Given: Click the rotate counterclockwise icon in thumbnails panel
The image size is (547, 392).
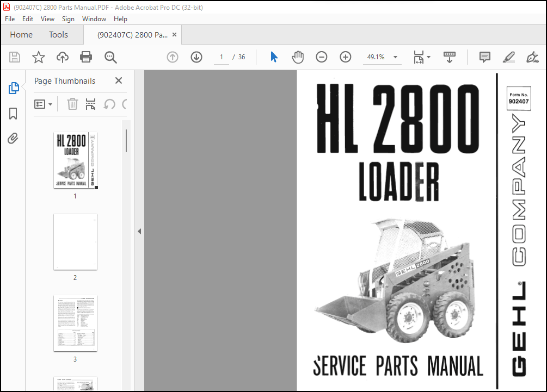Looking at the screenshot, I should point(109,104).
